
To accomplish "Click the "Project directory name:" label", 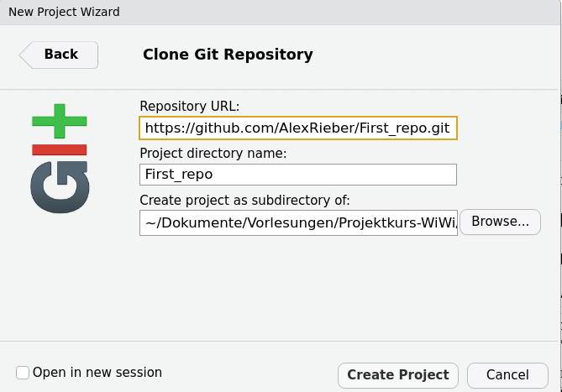I will point(213,153).
